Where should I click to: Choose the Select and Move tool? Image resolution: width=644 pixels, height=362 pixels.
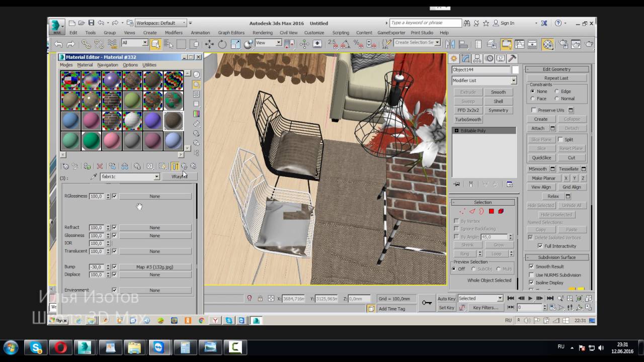(209, 44)
